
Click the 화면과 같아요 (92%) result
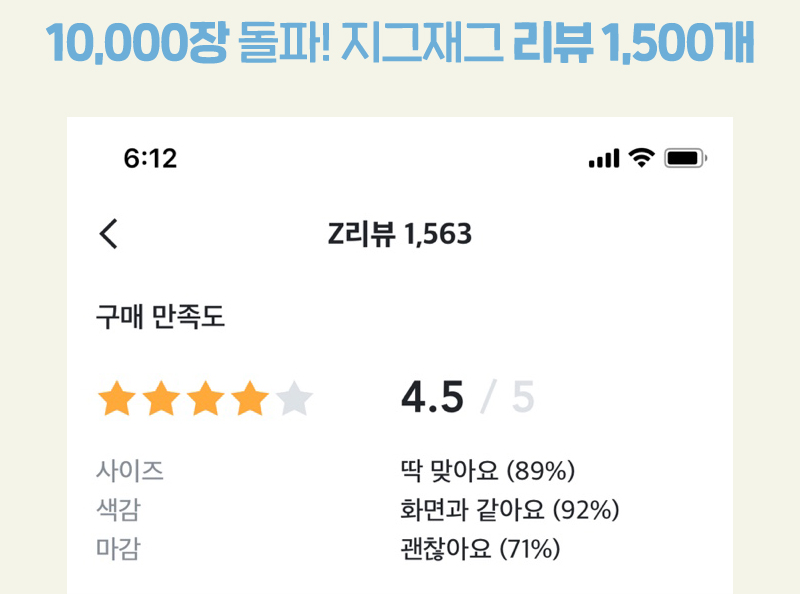tap(509, 509)
